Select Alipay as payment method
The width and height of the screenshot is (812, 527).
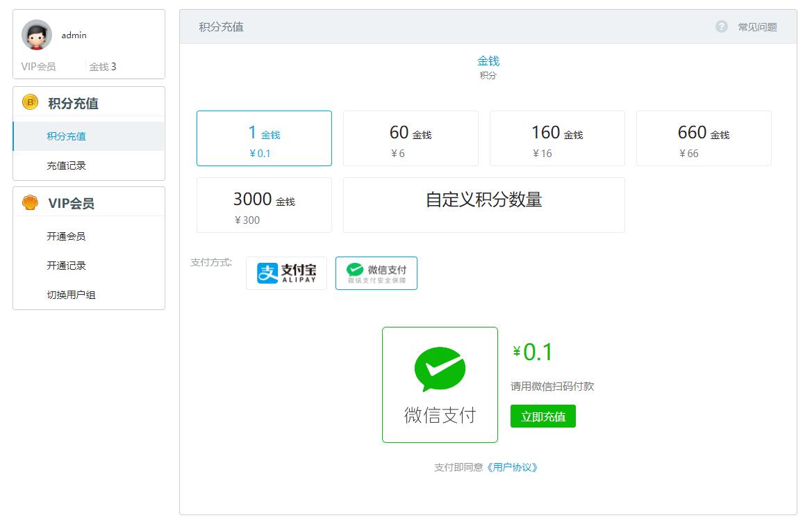pyautogui.click(x=286, y=273)
